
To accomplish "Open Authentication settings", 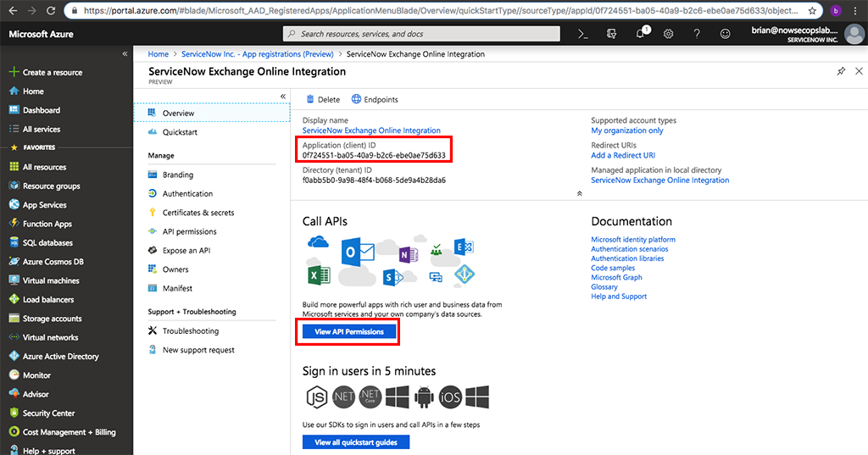I will coord(181,194).
